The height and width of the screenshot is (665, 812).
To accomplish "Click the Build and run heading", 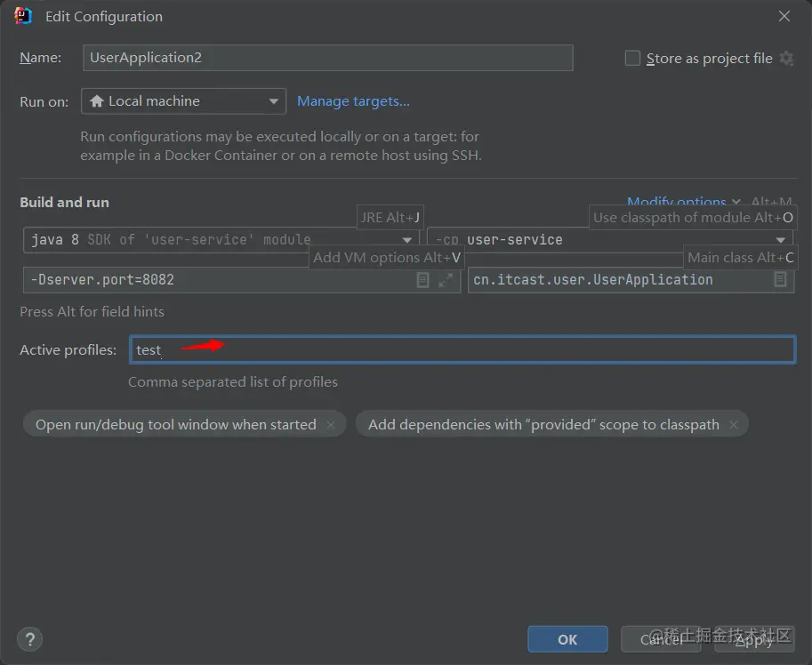I will click(64, 203).
